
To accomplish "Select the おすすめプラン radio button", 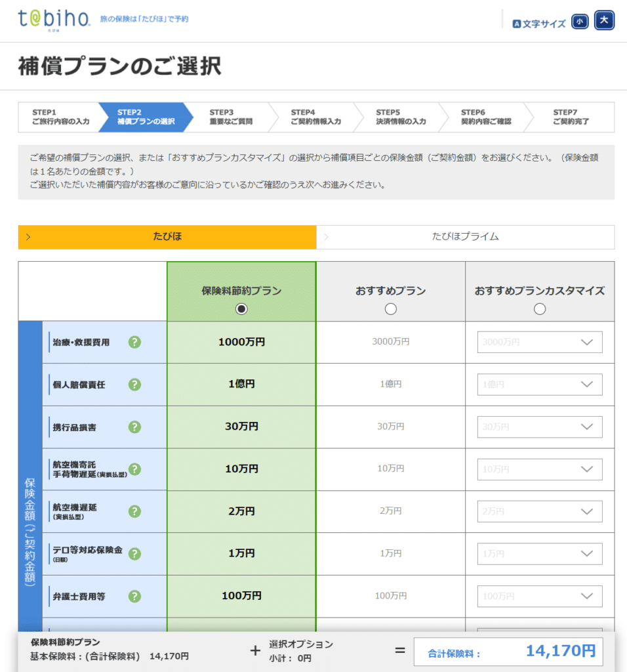I will coord(391,309).
